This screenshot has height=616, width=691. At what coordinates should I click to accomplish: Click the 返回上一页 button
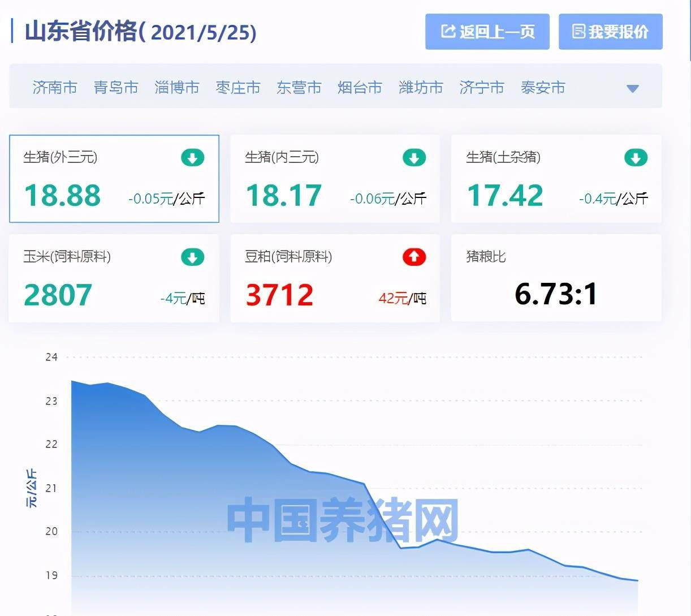tap(487, 32)
